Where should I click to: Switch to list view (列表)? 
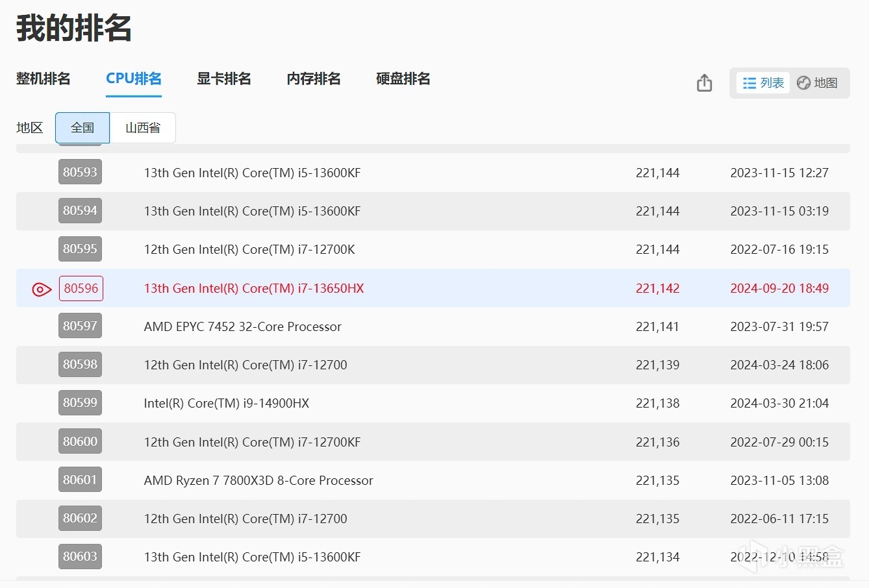click(763, 83)
